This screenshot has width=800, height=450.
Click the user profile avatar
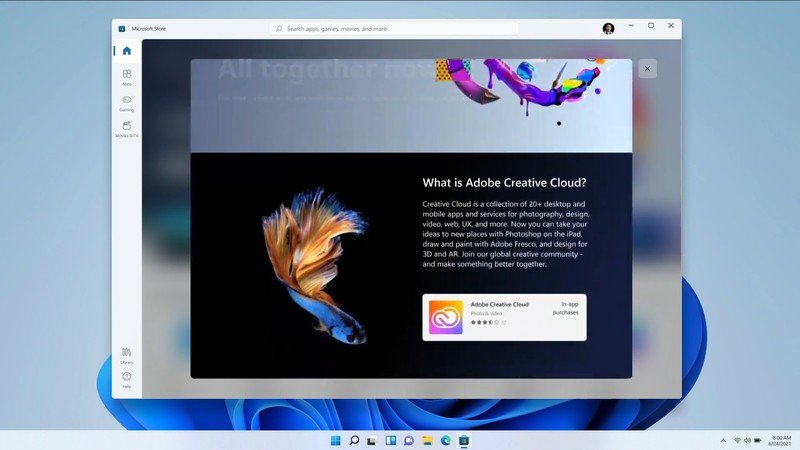(608, 28)
